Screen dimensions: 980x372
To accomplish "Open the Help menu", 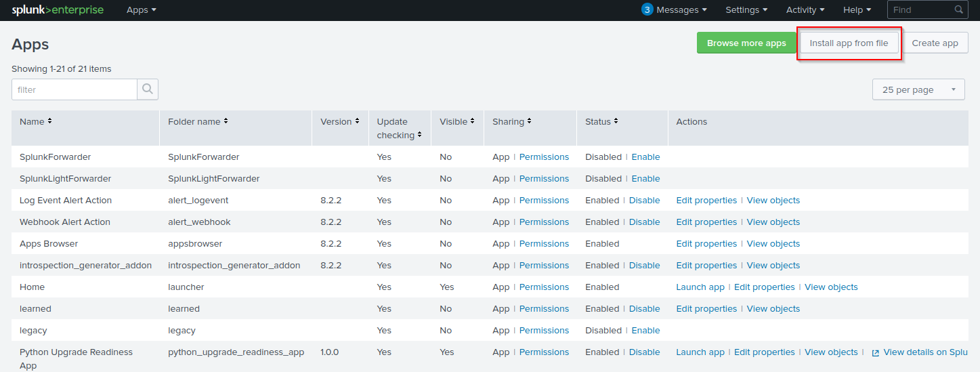I will pos(857,10).
